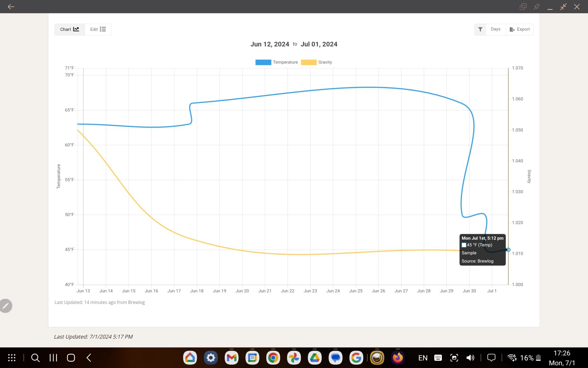588x368 pixels.
Task: Click the pencil edit floating button
Action: pyautogui.click(x=6, y=306)
